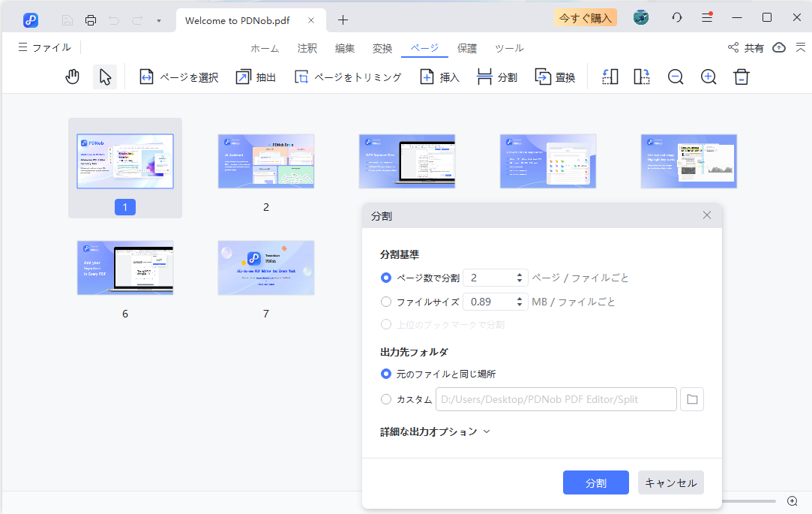
Task: Switch to the ホーム tab
Action: (x=265, y=48)
